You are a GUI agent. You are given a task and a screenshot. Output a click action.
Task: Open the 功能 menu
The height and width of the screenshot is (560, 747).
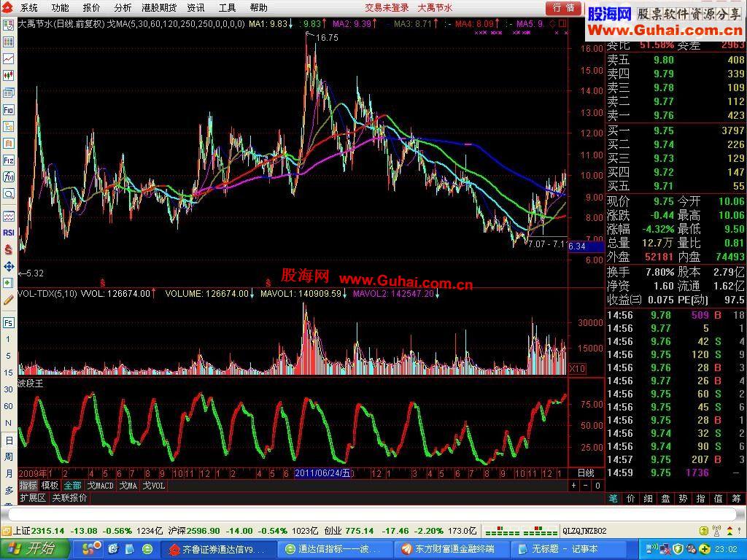(x=60, y=7)
